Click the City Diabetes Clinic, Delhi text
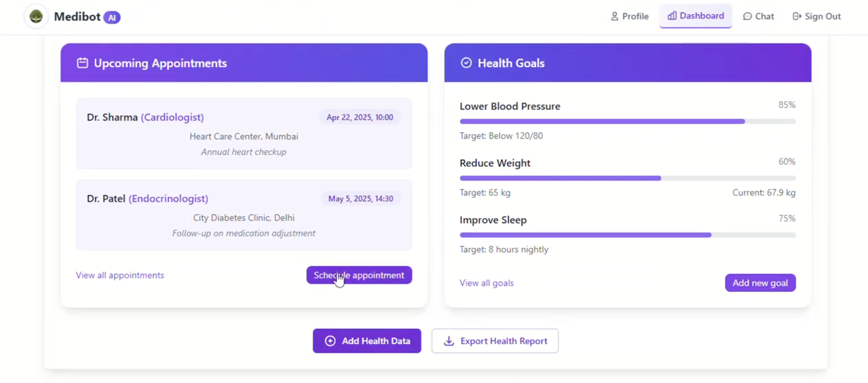Screen dimensions: 868x383 (244, 217)
